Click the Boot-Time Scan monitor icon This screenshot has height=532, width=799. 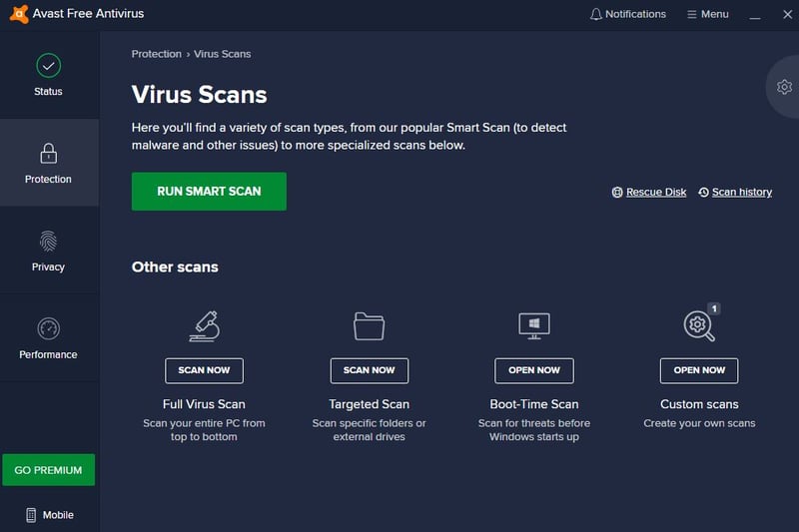pos(534,325)
